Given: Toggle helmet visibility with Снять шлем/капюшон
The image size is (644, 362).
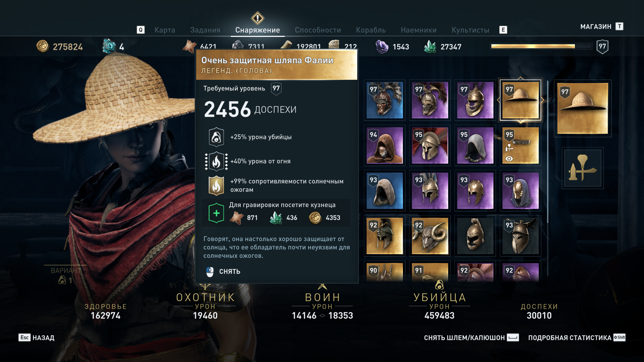Looking at the screenshot, I should (471, 338).
